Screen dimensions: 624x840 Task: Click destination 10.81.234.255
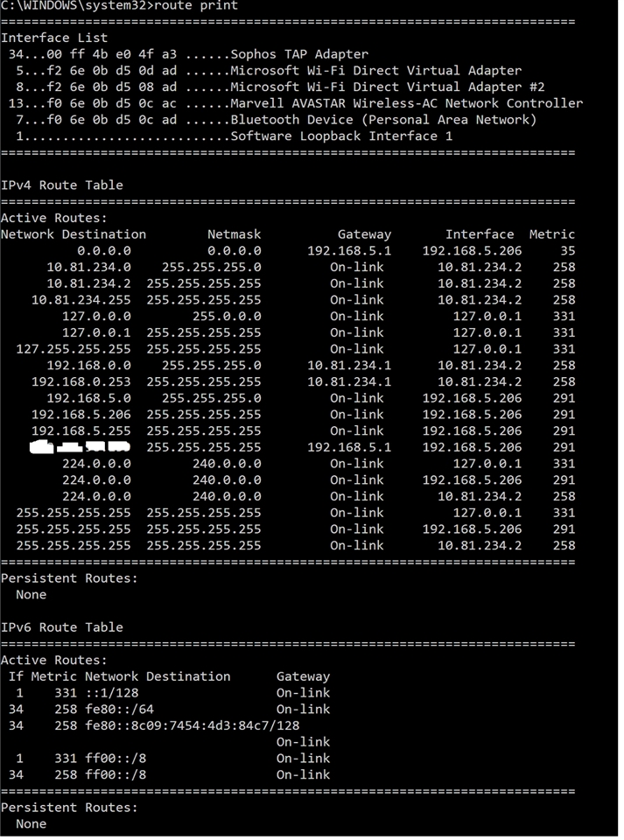(x=81, y=300)
